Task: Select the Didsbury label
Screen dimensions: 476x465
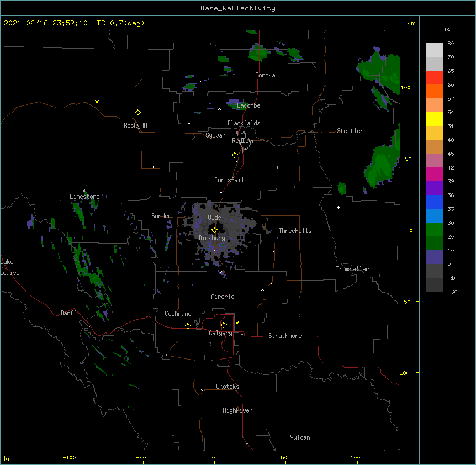Action: 212,238
